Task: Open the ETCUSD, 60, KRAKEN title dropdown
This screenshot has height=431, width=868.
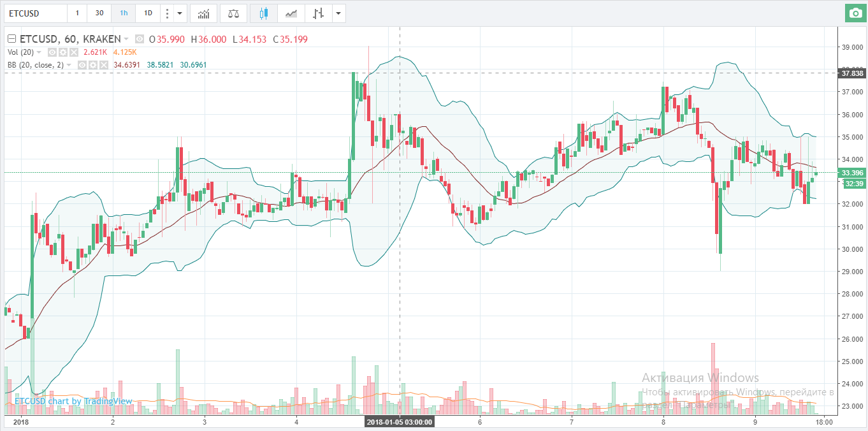Action: pos(126,39)
